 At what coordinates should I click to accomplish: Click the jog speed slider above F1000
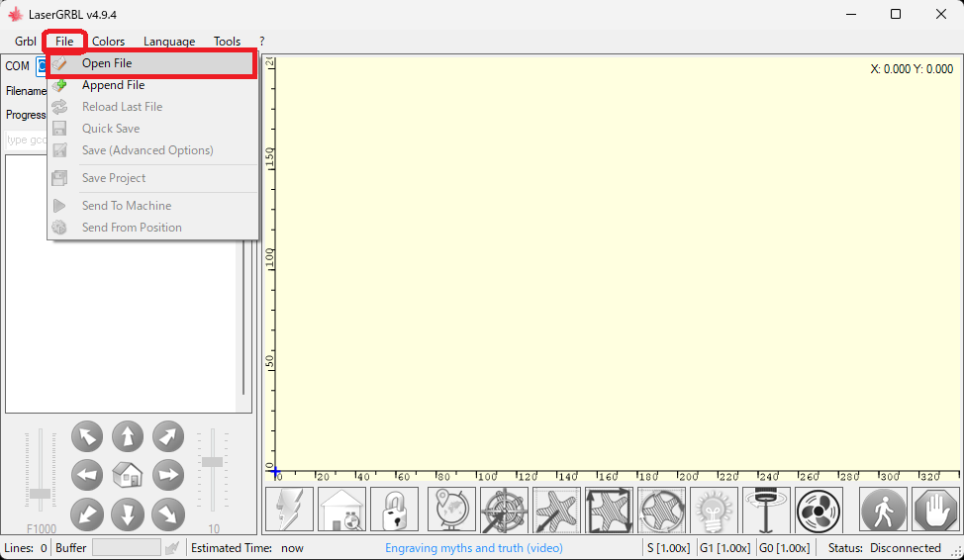tap(41, 471)
